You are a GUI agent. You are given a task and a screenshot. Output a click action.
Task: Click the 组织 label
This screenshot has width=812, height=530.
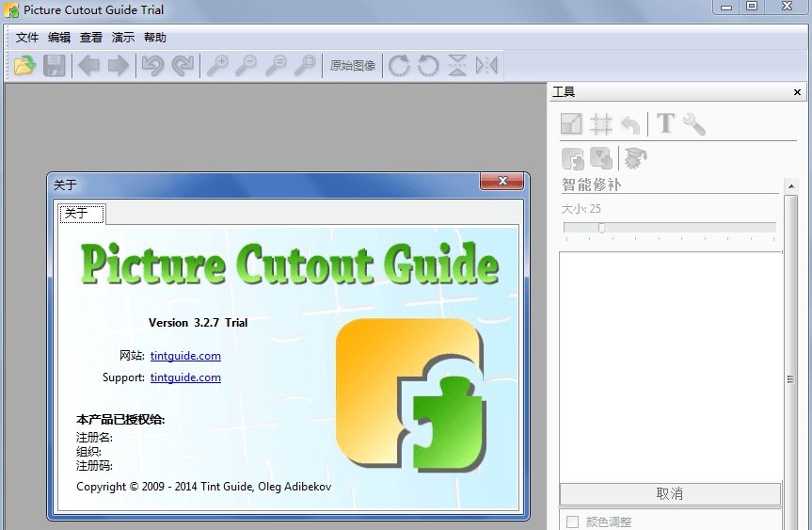[88, 452]
